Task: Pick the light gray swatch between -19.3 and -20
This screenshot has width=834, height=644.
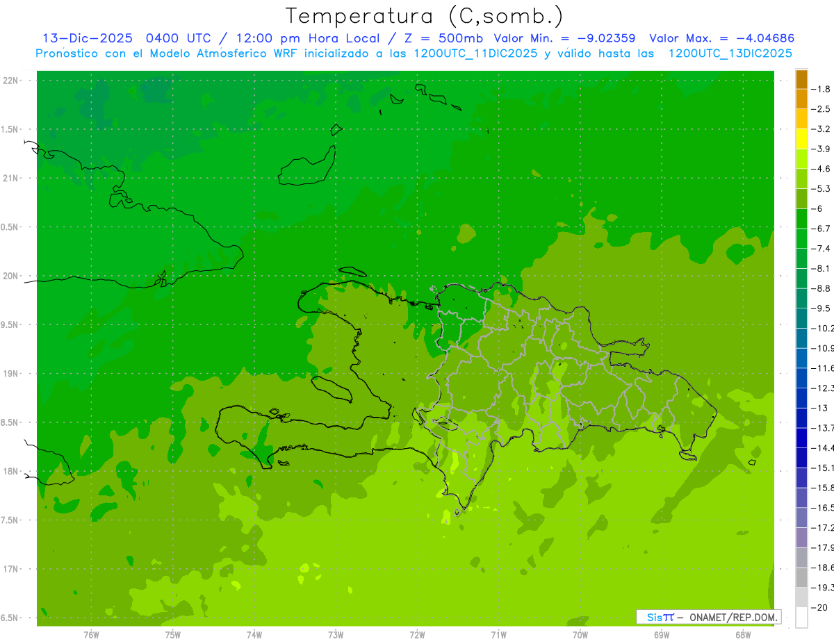Action: pyautogui.click(x=801, y=597)
